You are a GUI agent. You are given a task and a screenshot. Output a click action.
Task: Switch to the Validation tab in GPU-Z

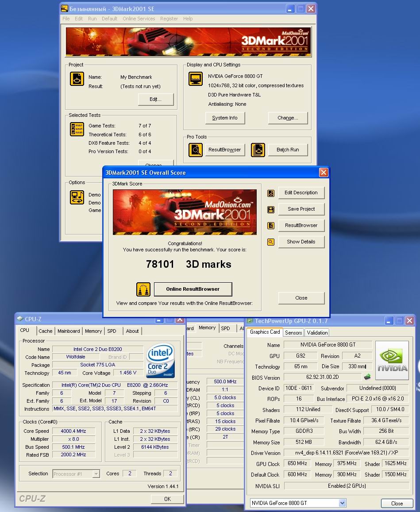pyautogui.click(x=317, y=332)
